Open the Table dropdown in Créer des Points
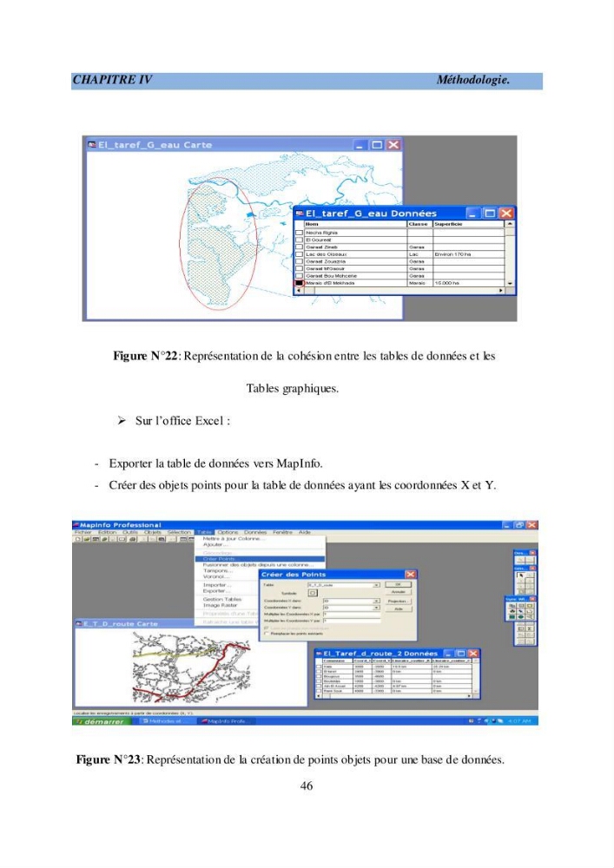This screenshot has width=614, height=868. point(377,584)
